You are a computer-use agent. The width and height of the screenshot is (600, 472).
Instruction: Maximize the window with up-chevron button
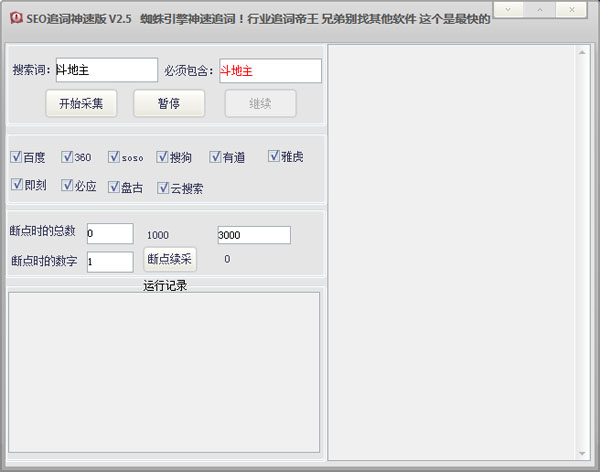[x=540, y=10]
